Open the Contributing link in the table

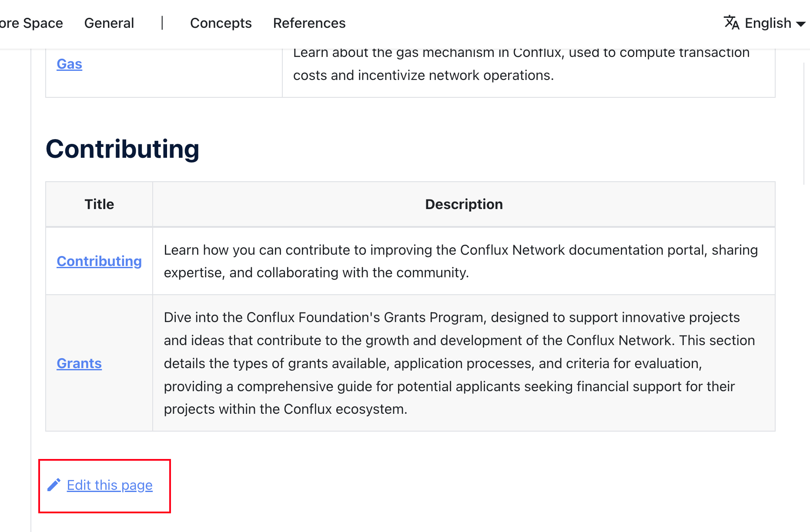pyautogui.click(x=99, y=261)
